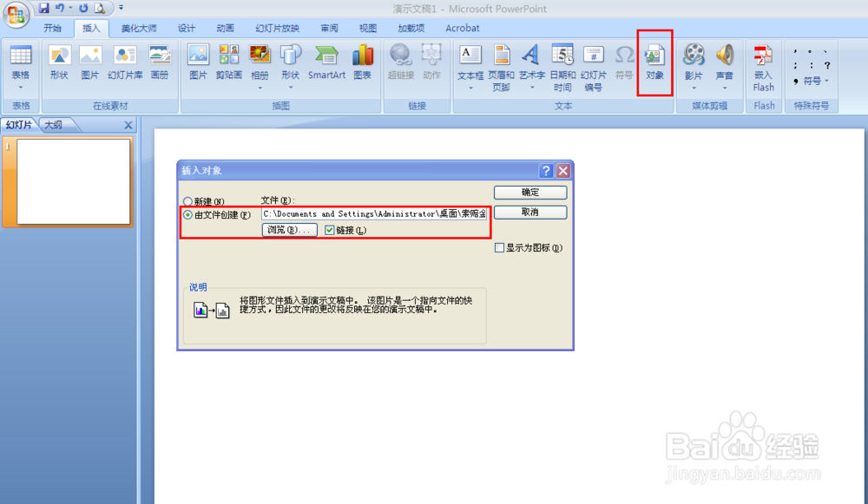Confirm with the 确定 button

pyautogui.click(x=529, y=192)
